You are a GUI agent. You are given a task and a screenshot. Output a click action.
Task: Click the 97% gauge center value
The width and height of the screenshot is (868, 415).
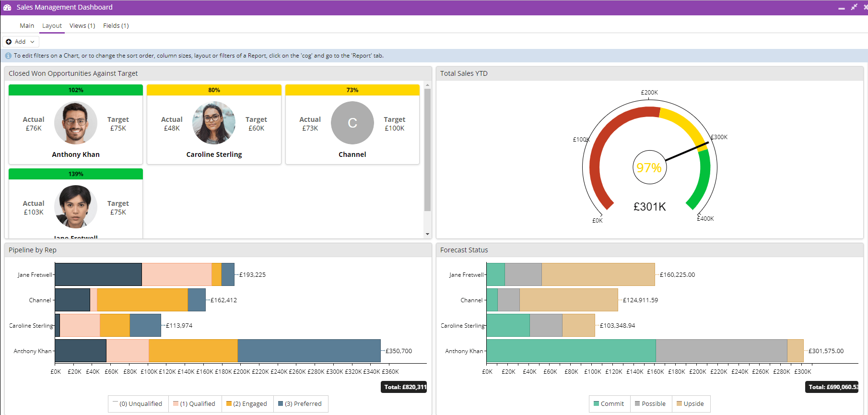tap(649, 167)
